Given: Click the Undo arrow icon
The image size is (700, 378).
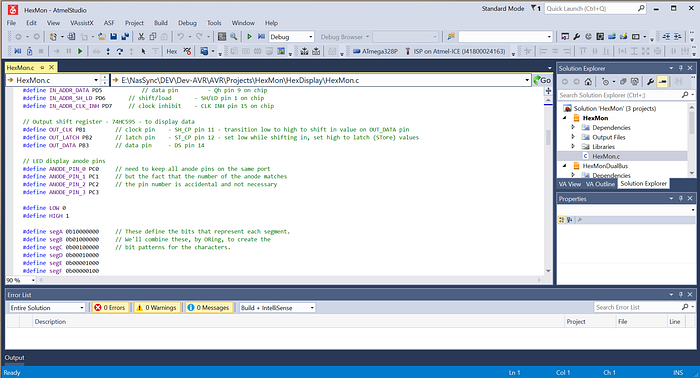Looking at the screenshot, I should point(180,37).
